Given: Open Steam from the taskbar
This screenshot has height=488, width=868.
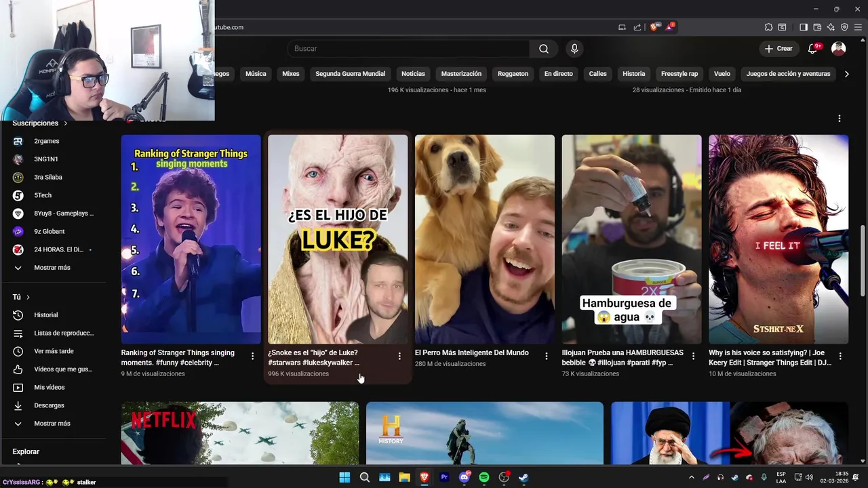Looking at the screenshot, I should point(524,477).
